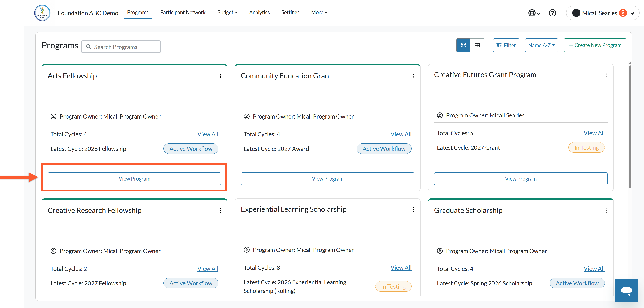The image size is (644, 308).
Task: View all Community Education Grant cycles
Action: point(401,134)
